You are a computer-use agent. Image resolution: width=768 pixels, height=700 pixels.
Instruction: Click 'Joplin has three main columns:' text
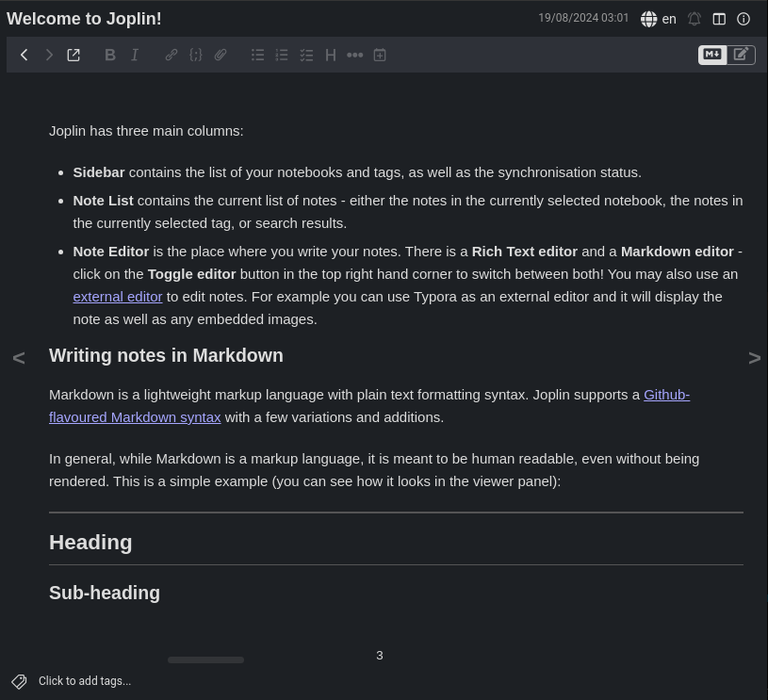coord(146,131)
